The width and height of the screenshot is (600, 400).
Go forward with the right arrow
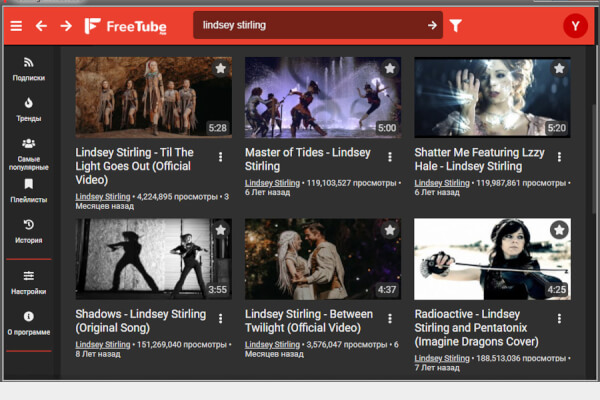[x=66, y=26]
